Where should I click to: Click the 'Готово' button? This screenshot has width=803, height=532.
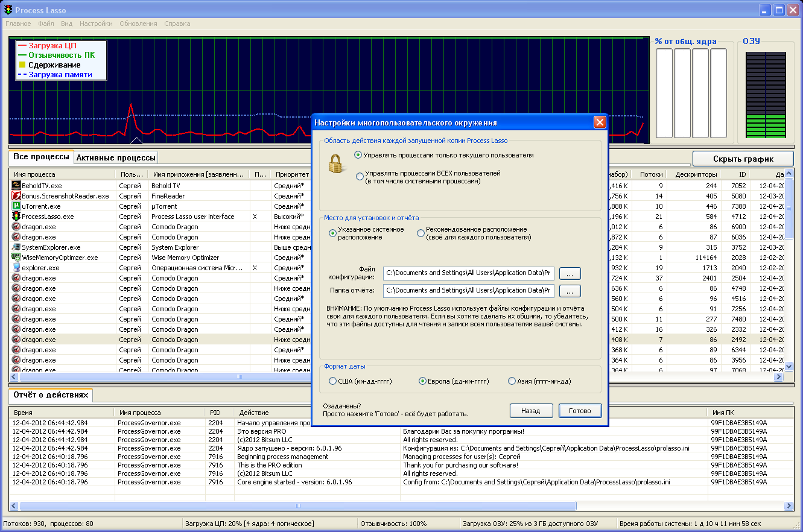[580, 411]
